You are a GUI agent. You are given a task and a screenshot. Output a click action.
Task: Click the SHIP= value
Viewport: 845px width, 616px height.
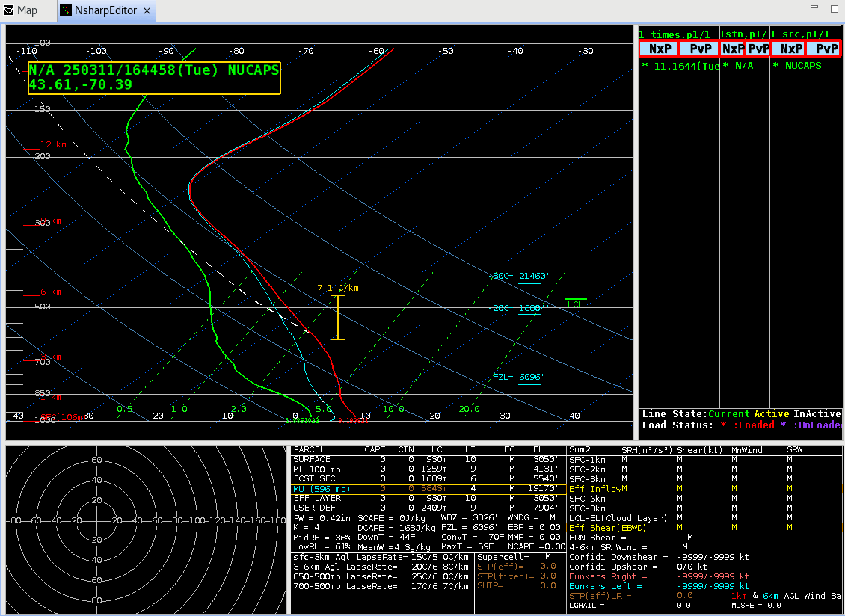pyautogui.click(x=517, y=586)
